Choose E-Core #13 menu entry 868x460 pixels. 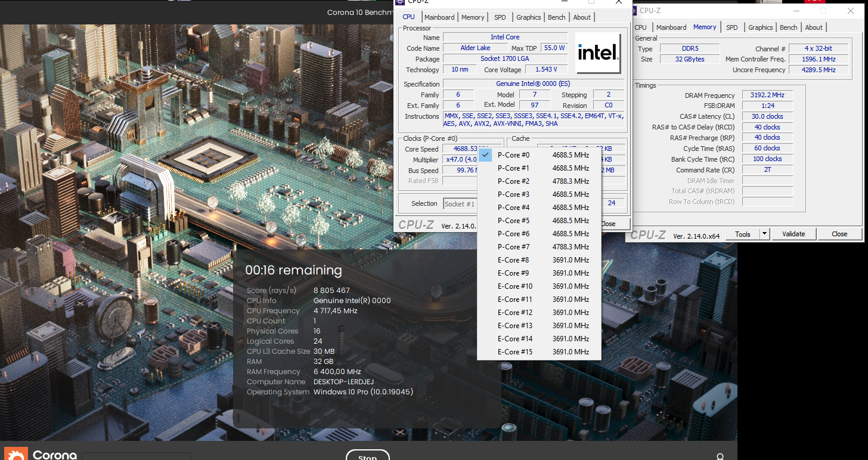pos(539,326)
